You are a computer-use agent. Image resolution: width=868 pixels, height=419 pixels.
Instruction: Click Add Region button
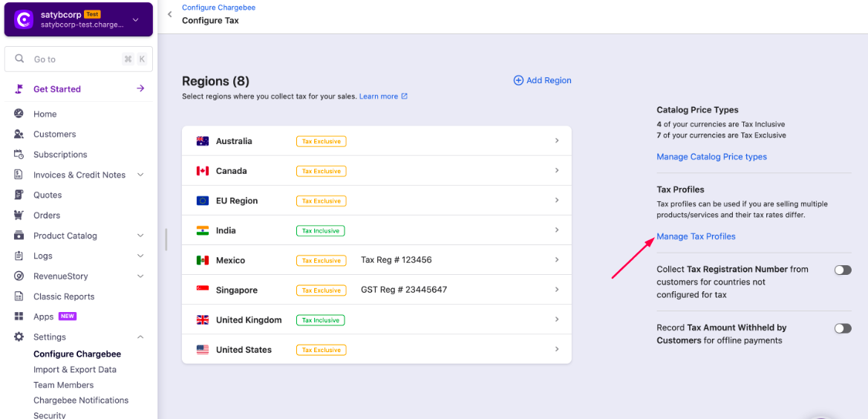click(543, 80)
